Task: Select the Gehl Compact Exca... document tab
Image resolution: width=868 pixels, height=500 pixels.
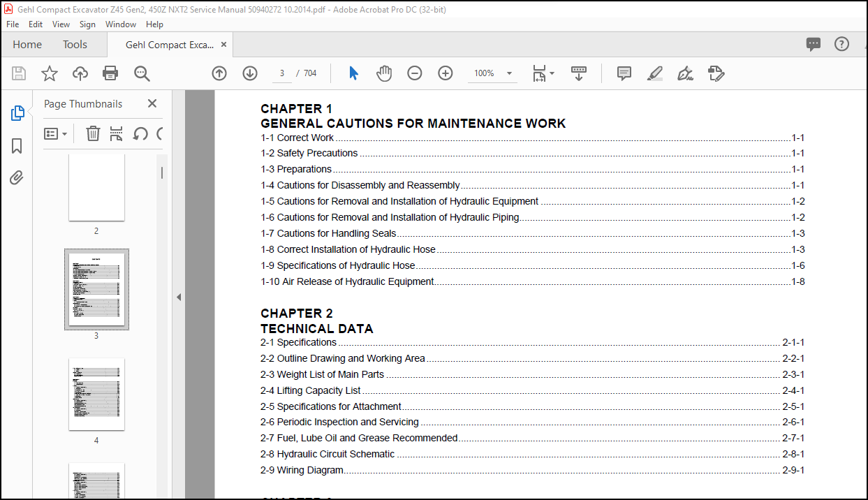Action: point(170,44)
